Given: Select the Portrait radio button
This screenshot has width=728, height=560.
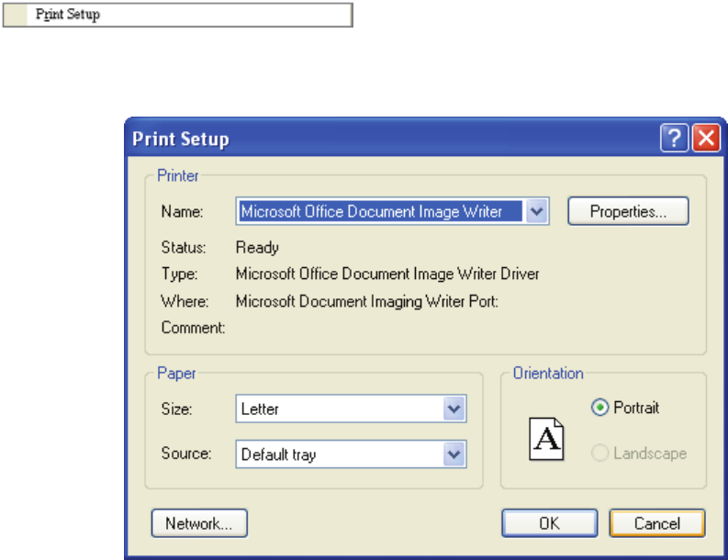Looking at the screenshot, I should (600, 408).
